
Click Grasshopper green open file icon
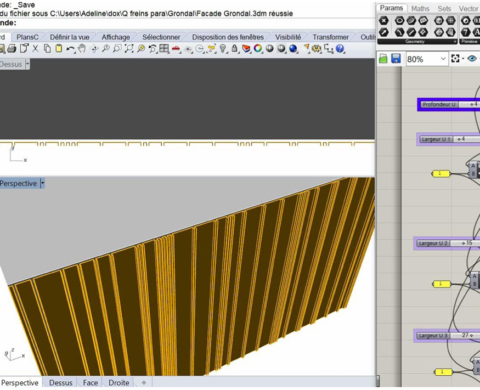pyautogui.click(x=383, y=59)
